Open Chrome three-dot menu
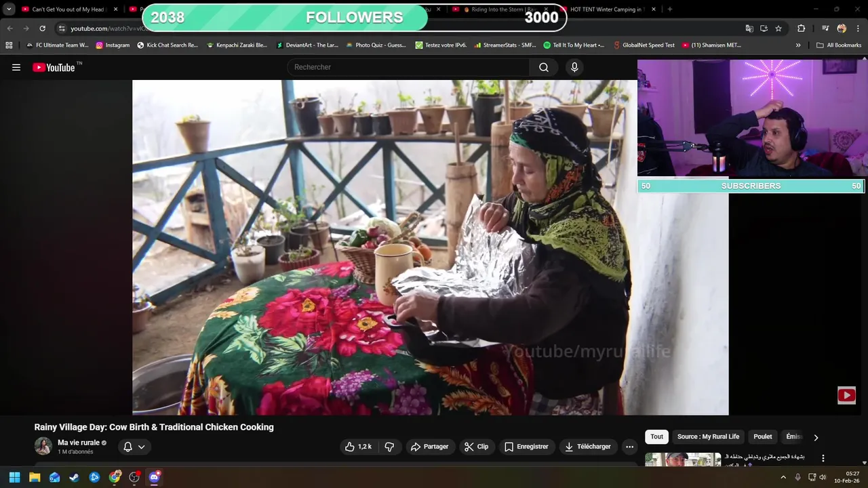The height and width of the screenshot is (488, 868). tap(858, 28)
